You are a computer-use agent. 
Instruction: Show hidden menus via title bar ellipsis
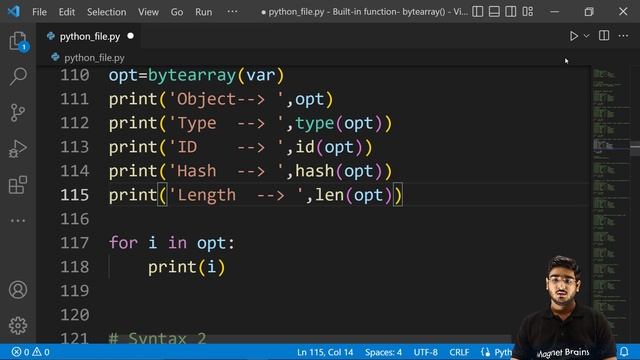[x=232, y=11]
